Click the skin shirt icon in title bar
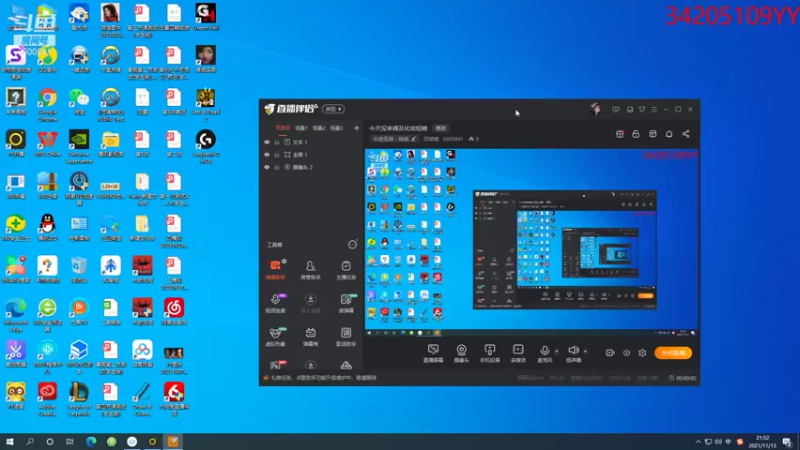Screen dimensions: 800x450 coord(642,109)
